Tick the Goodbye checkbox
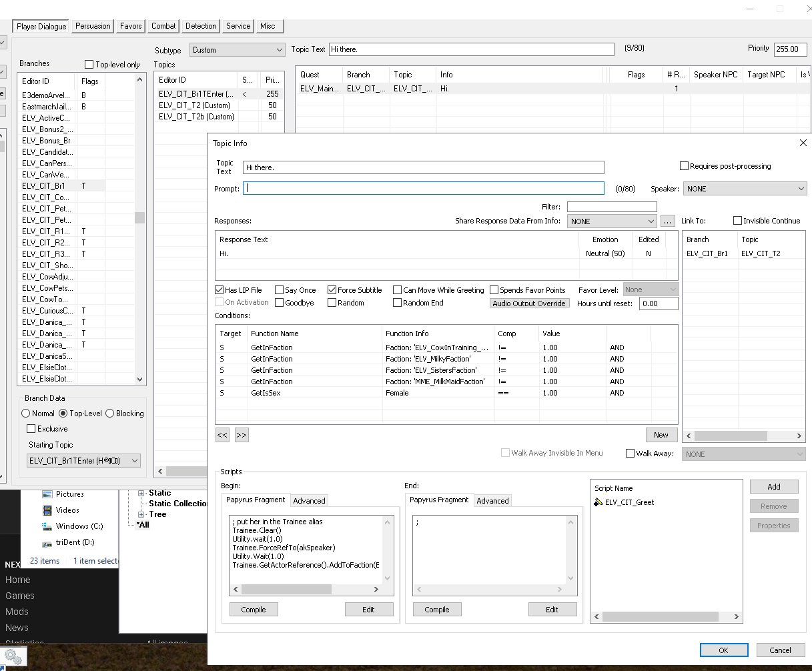The width and height of the screenshot is (812, 671). click(x=279, y=303)
